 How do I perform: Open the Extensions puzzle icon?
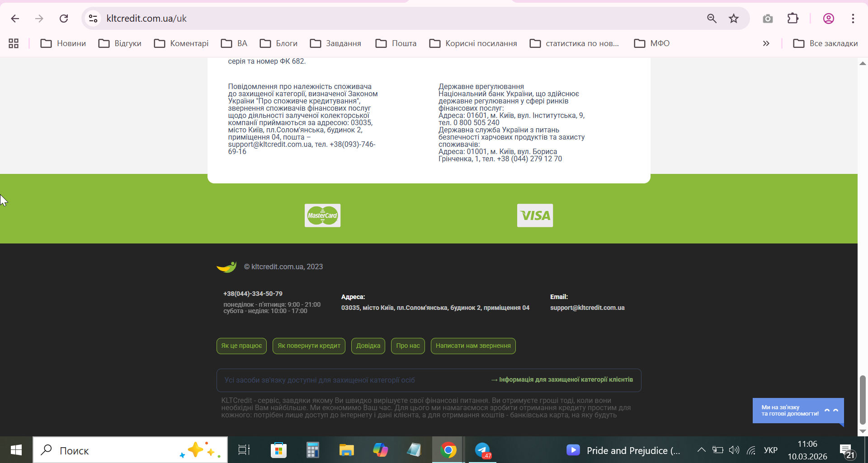click(793, 19)
